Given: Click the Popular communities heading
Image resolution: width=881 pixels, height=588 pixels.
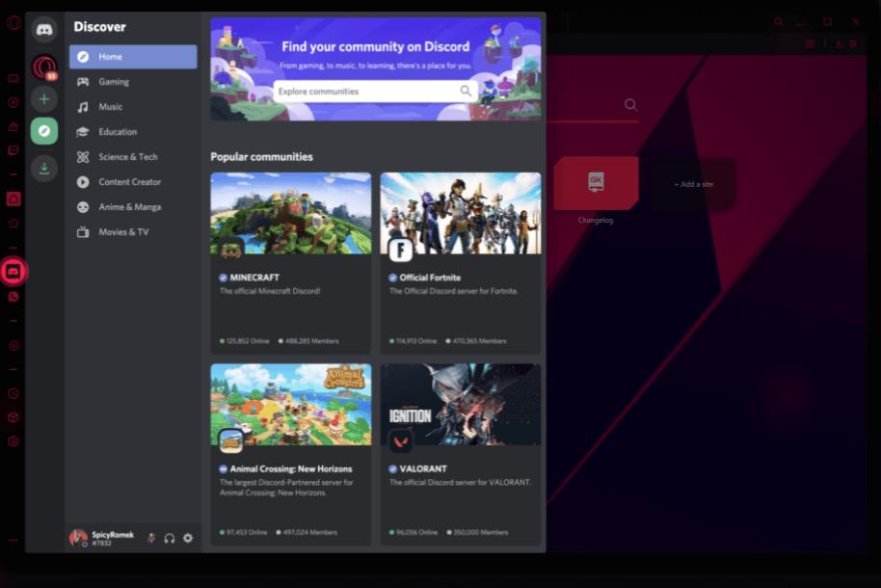Looking at the screenshot, I should (x=261, y=157).
